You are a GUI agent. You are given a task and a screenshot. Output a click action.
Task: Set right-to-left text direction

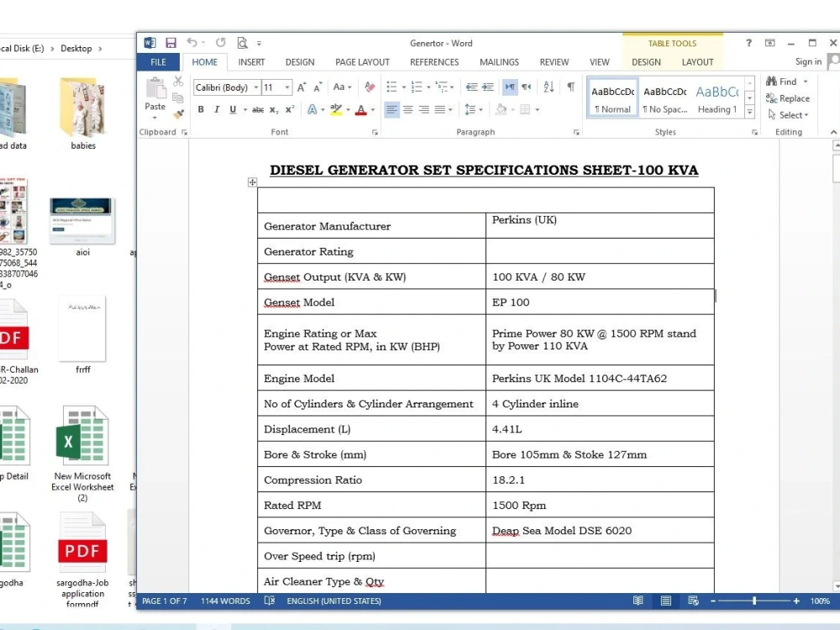click(527, 87)
